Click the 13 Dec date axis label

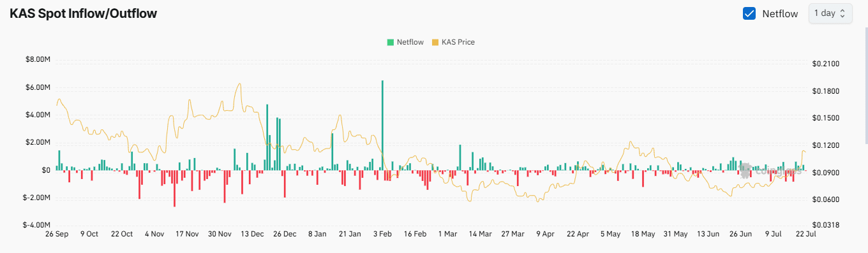pos(252,234)
